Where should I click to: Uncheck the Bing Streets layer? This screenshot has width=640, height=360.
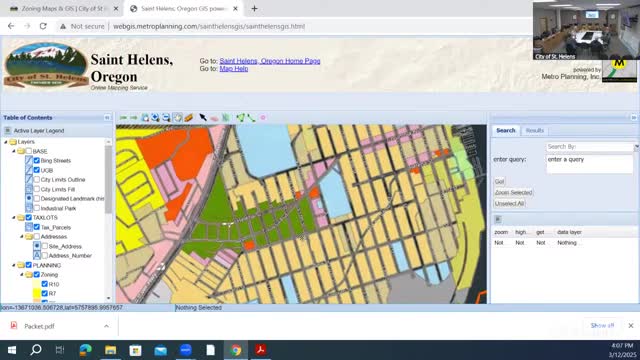tap(37, 160)
